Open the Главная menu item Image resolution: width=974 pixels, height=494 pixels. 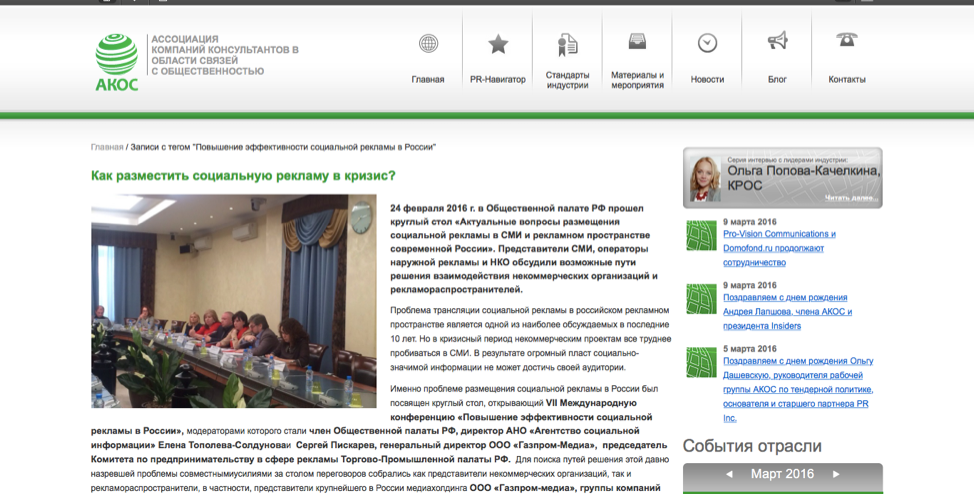tap(428, 80)
